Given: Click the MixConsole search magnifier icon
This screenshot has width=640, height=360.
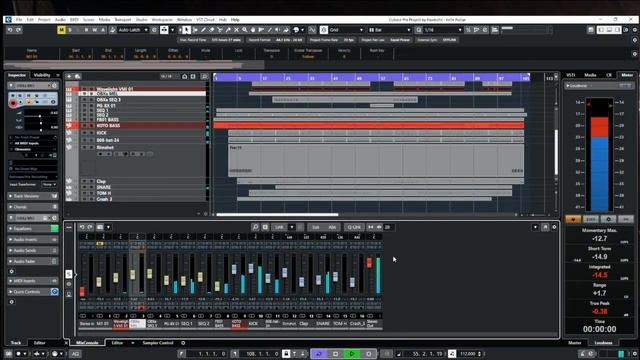Looking at the screenshot, I should (255, 227).
